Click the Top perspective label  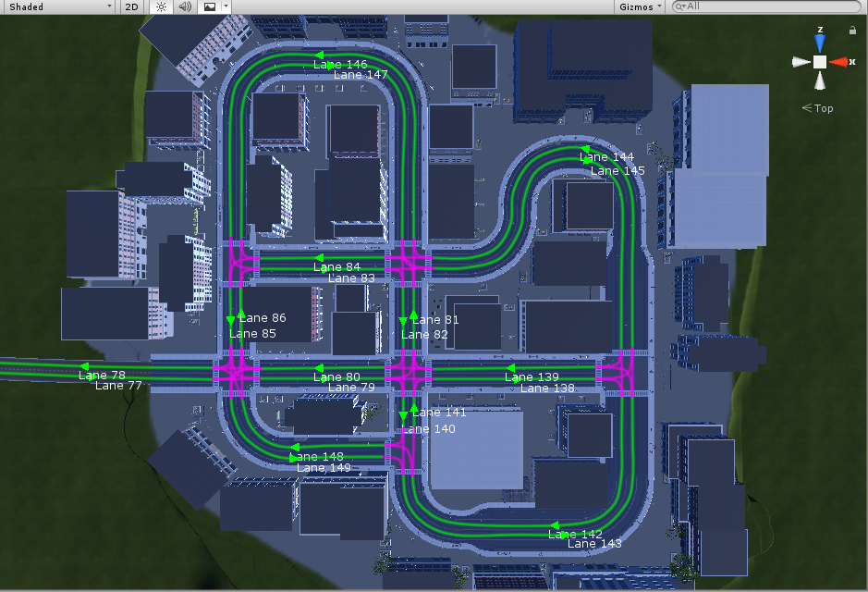[818, 108]
